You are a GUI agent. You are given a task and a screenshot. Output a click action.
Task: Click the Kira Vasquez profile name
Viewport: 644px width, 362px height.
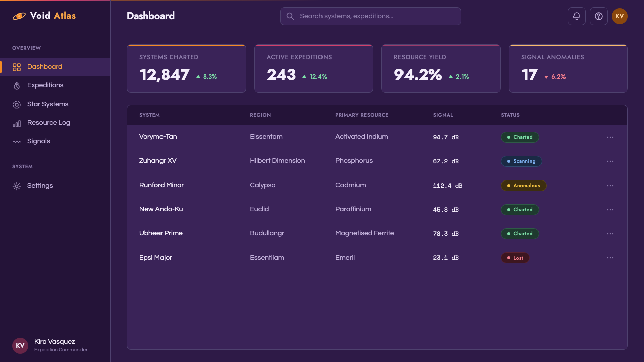point(54,342)
